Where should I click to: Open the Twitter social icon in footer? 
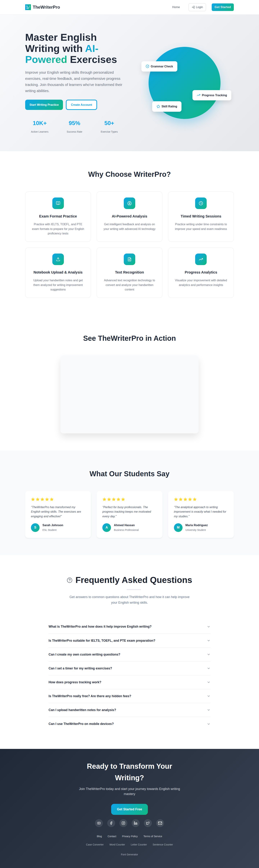click(148, 823)
